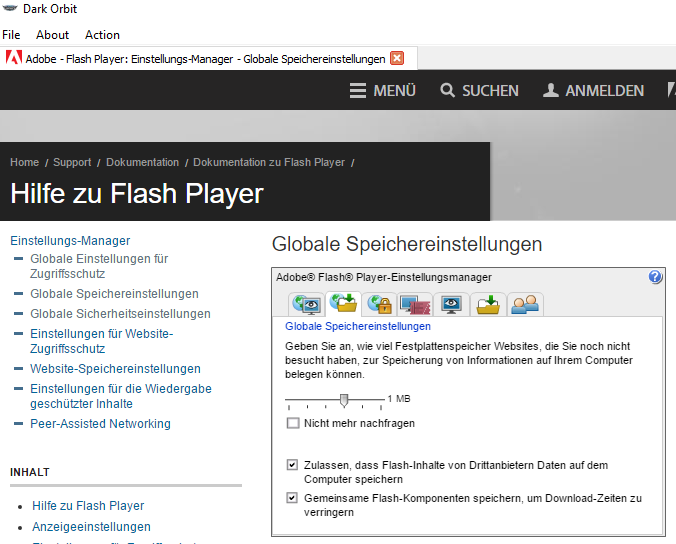Open the File menu
Screen dimensions: 676x544
coord(11,34)
